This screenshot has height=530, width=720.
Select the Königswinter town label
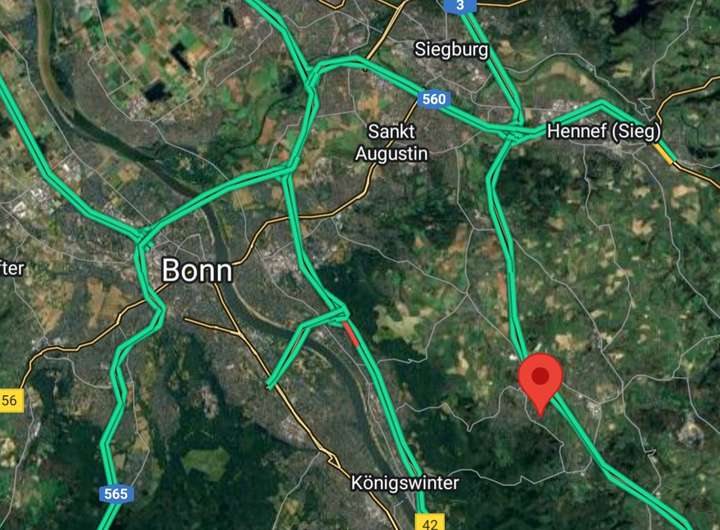[x=405, y=483]
